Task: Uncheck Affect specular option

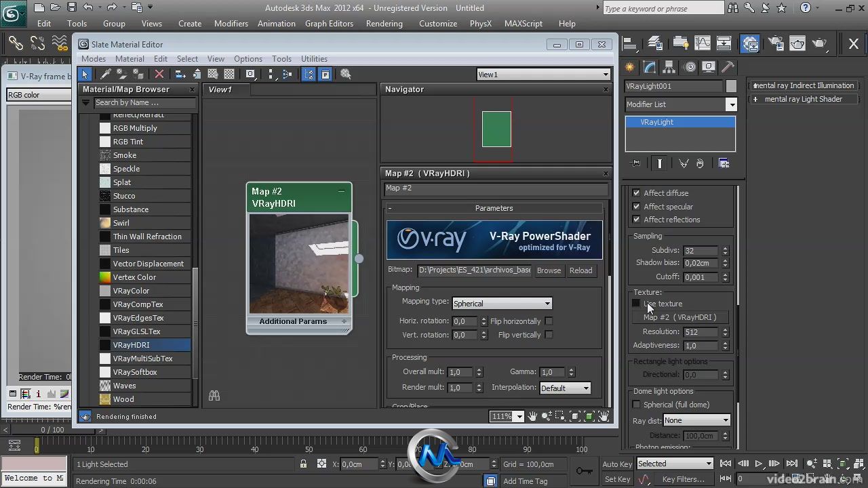Action: pos(636,207)
